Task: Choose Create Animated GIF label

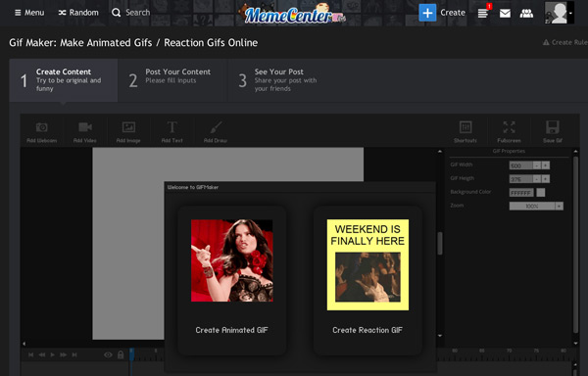Action: [231, 330]
